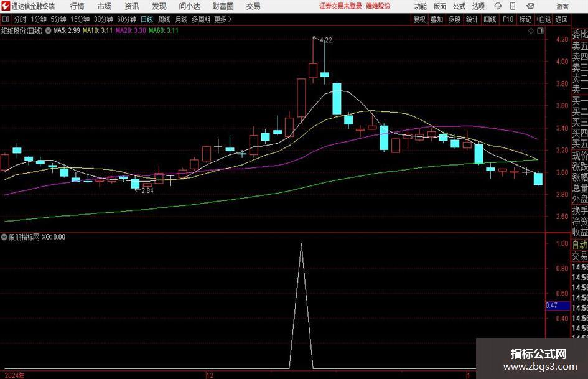588x379 pixels.
Task: Click the 统计 button
Action: click(472, 19)
